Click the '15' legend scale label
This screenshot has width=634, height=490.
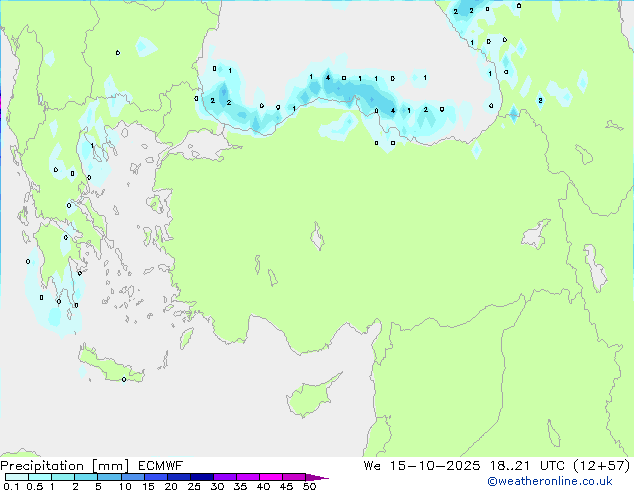point(148,486)
